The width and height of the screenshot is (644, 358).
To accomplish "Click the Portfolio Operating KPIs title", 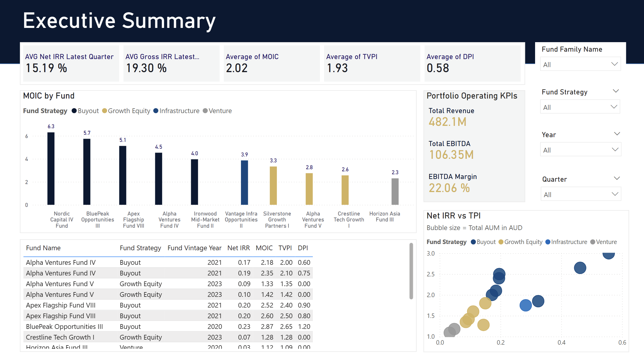I will pos(472,96).
